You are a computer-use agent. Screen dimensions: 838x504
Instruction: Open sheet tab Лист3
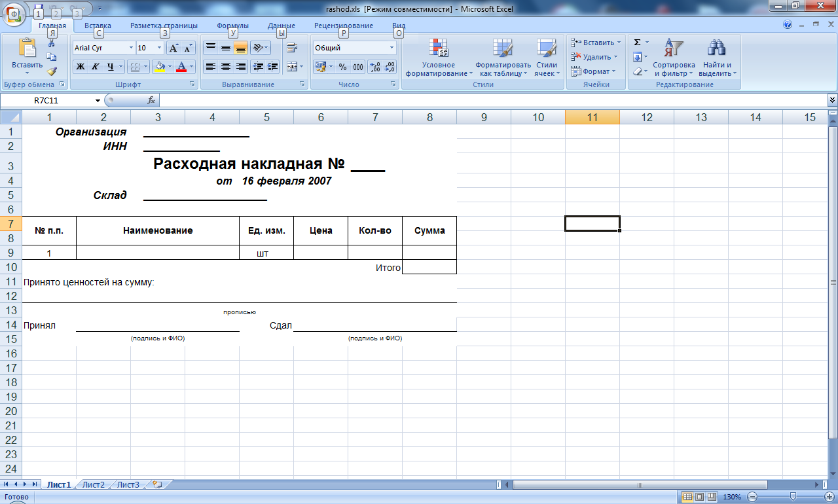128,485
